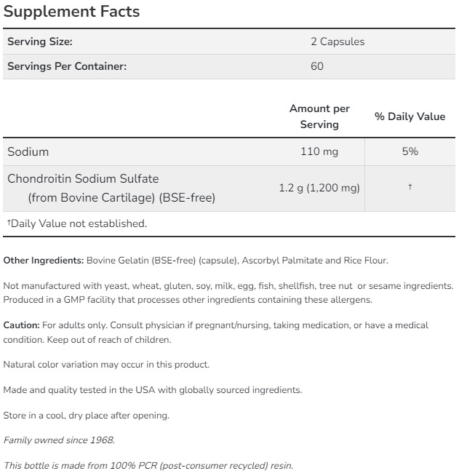
Task: Click the Family owned since 1968 text
Action: coord(59,440)
